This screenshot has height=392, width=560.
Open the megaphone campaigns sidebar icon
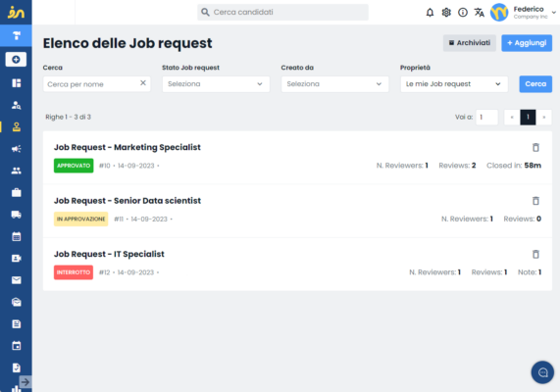[16, 149]
